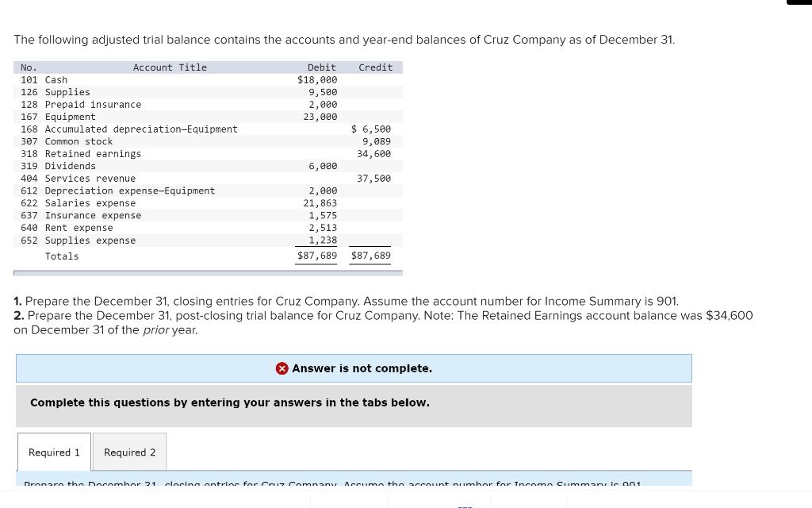Click the Prepaid insurance account label
Image resolution: width=812 pixels, height=508 pixels.
click(x=94, y=105)
